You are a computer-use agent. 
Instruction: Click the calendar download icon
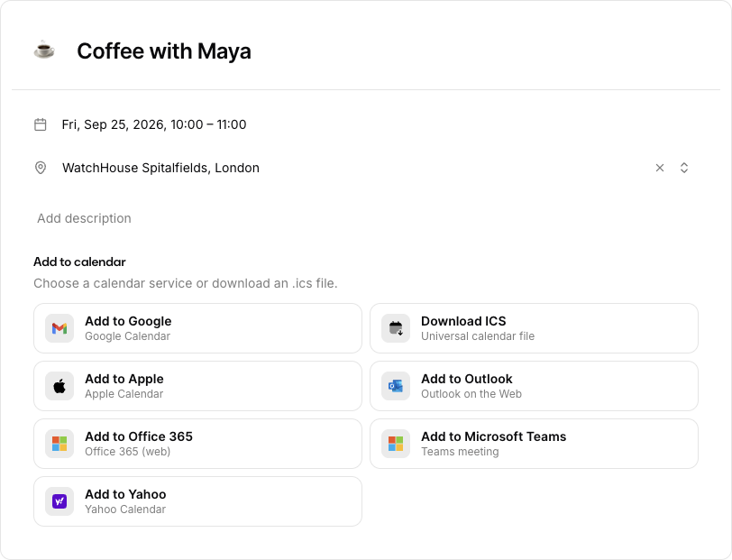tap(396, 328)
